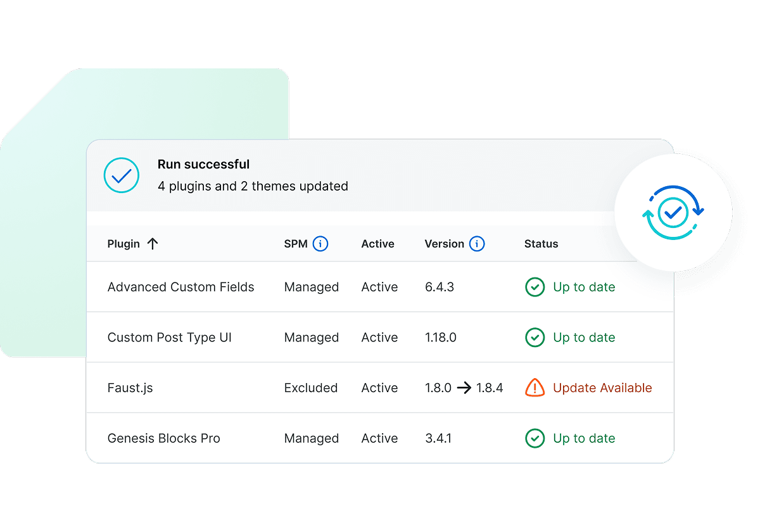Click the SPM column header
The image size is (760, 532).
pos(295,244)
